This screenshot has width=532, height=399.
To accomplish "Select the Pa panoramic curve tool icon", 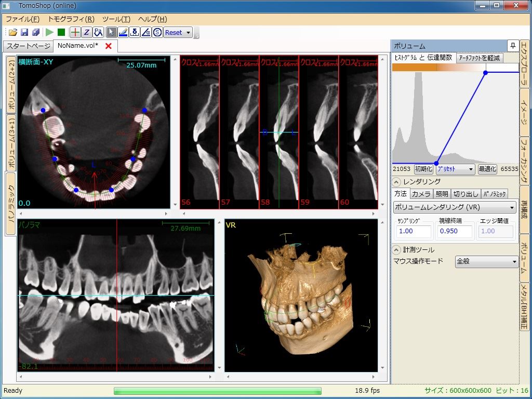I will [98, 32].
